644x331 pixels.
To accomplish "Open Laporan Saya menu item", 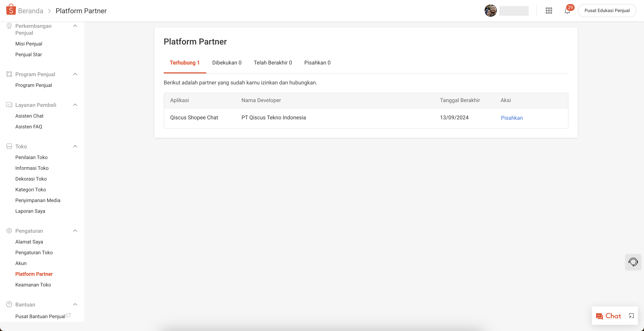I will coord(30,211).
